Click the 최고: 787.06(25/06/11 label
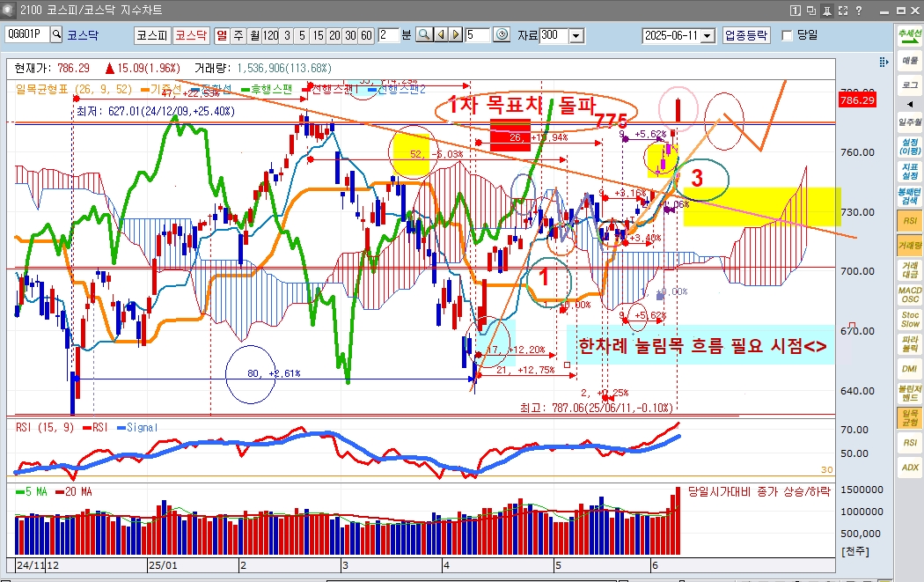 (x=597, y=408)
